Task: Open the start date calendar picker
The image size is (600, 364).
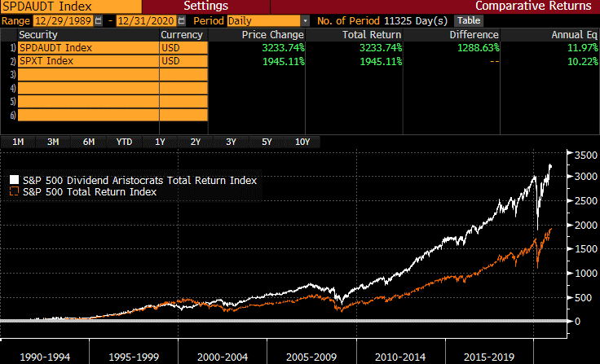Action: [x=99, y=20]
